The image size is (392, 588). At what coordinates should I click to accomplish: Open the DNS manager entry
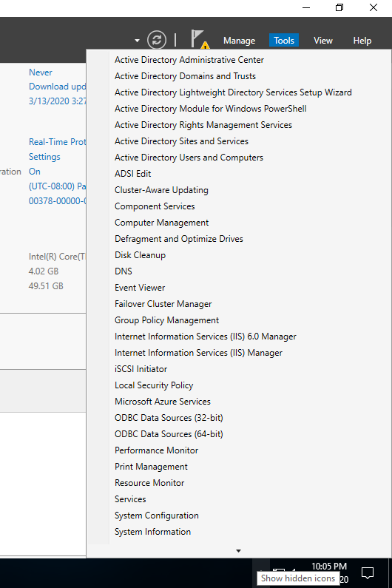pos(124,271)
